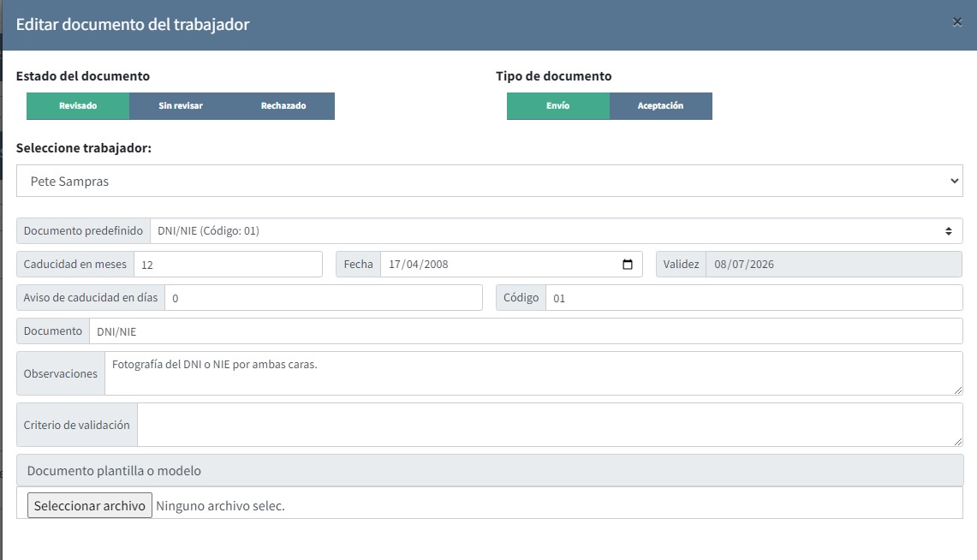Click the Caducidad en meses field
Screen dimensions: 977x560
[x=228, y=264]
